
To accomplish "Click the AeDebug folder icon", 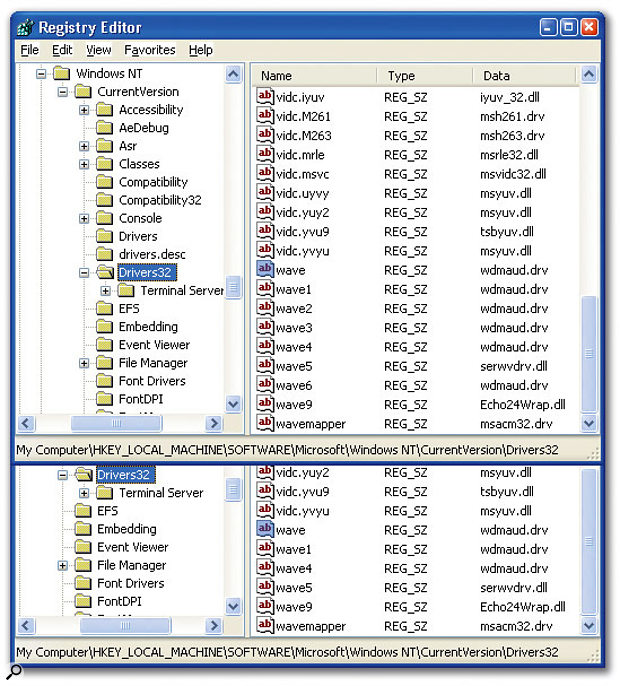I will [x=105, y=128].
